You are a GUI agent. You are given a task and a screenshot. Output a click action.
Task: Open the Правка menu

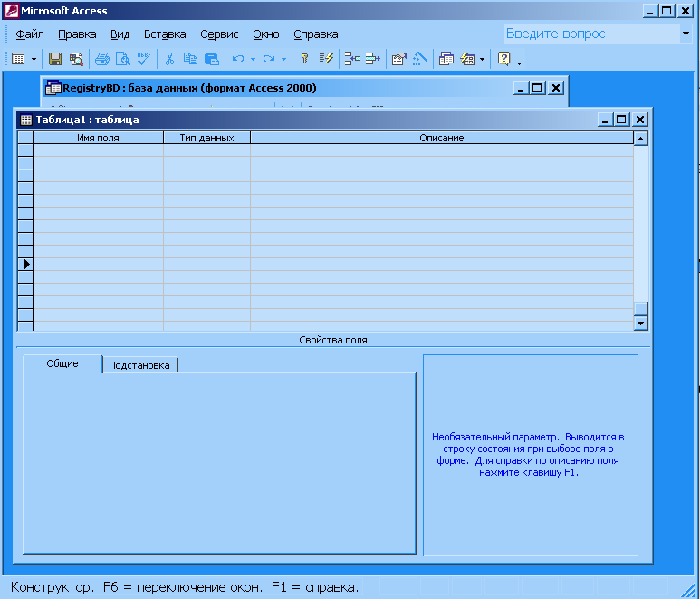77,34
